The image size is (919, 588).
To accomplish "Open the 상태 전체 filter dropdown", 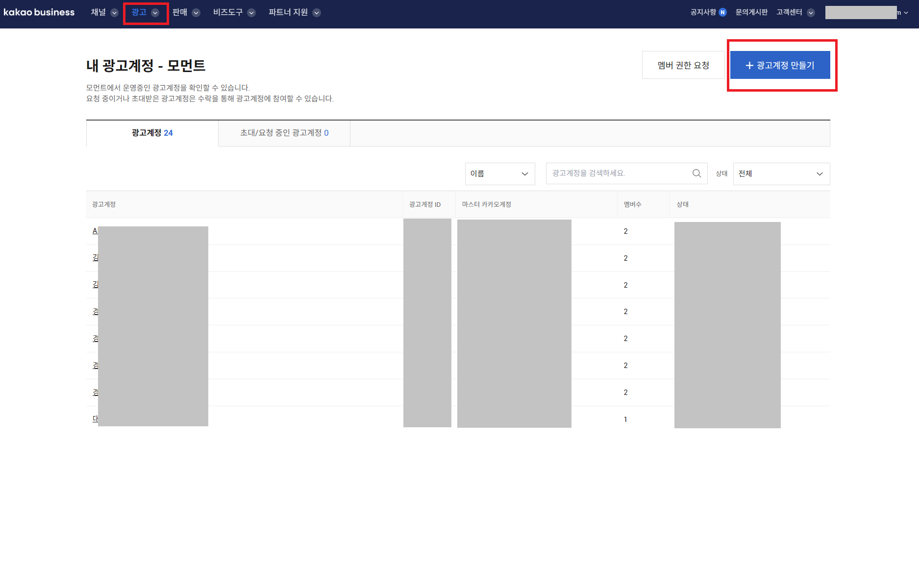I will (x=781, y=173).
